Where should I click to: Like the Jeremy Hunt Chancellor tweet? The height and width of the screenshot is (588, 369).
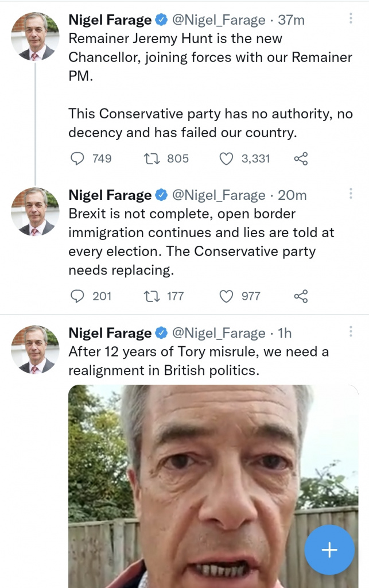point(227,158)
